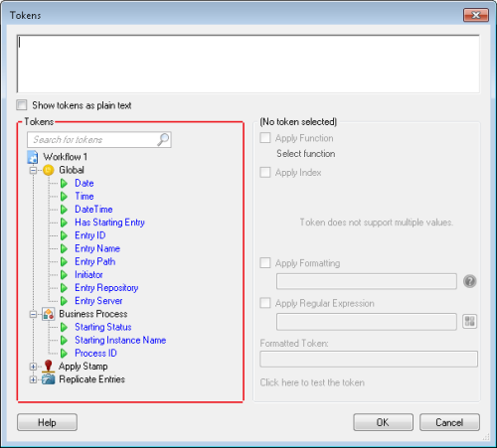The height and width of the screenshot is (448, 497).
Task: Select the Starting Instance Name token
Action: 120,340
